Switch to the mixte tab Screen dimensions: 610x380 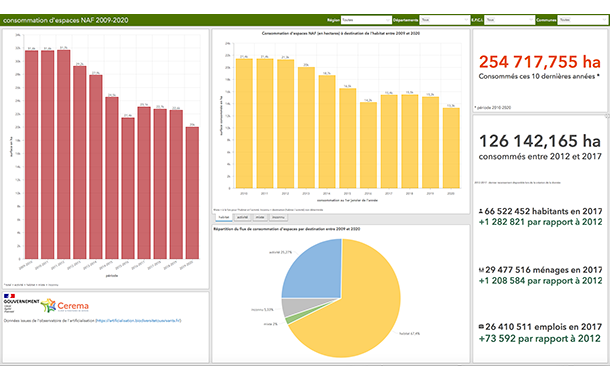tap(260, 217)
